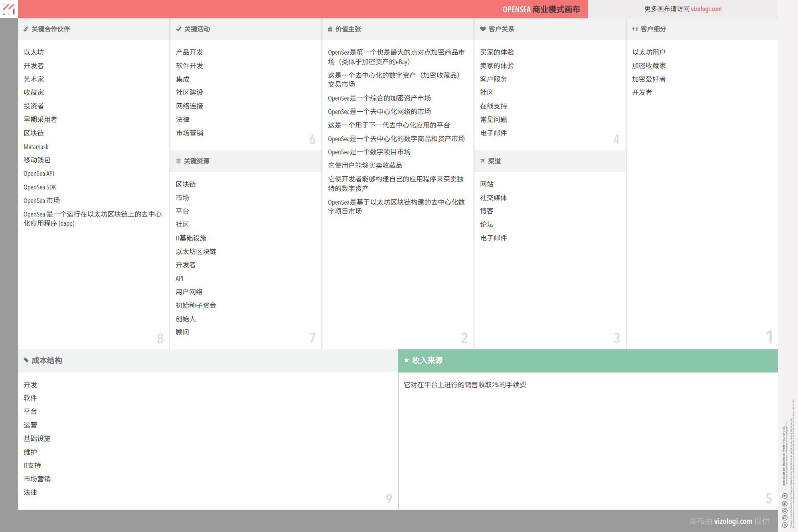The image size is (798, 532).
Task: Select the OPENSEA 商业模式画布 title banner
Action: [541, 9]
